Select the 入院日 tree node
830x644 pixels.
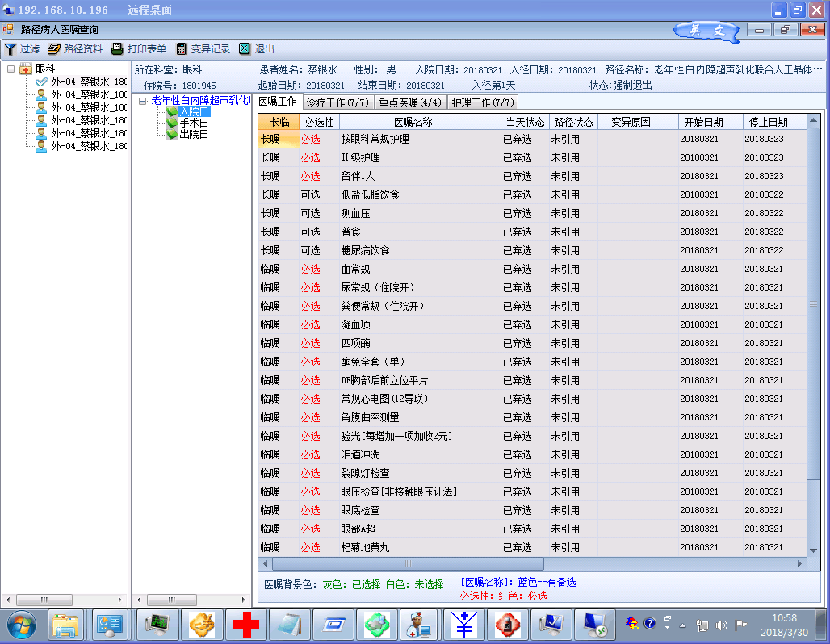(194, 111)
